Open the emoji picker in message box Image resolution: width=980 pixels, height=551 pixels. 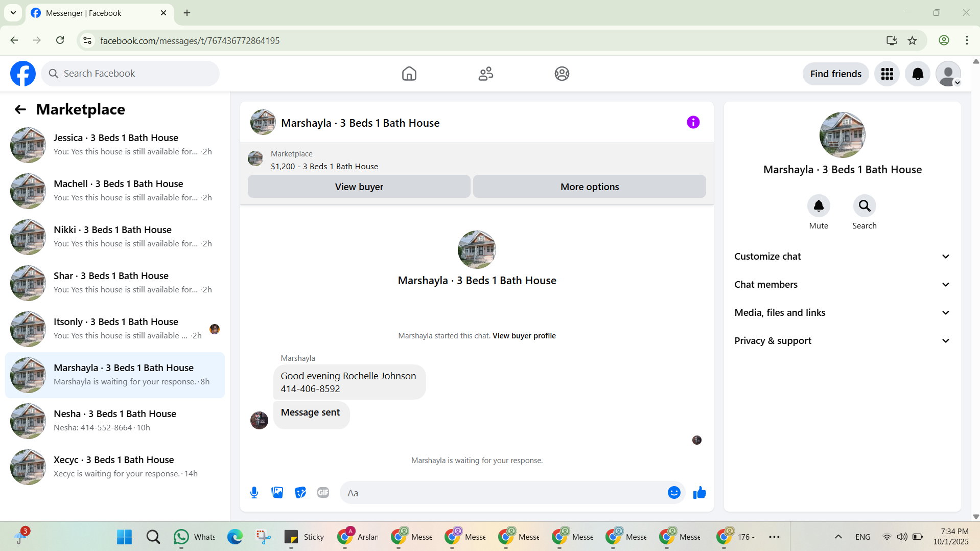pyautogui.click(x=674, y=493)
